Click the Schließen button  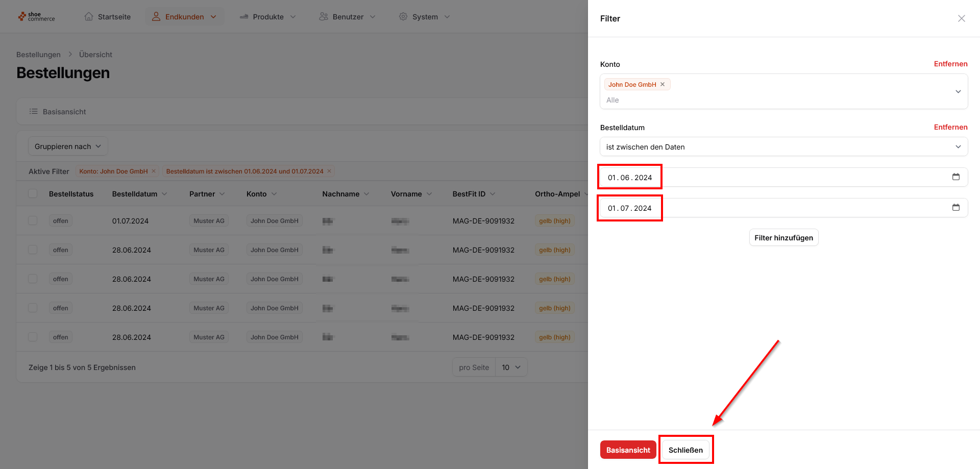pos(685,450)
